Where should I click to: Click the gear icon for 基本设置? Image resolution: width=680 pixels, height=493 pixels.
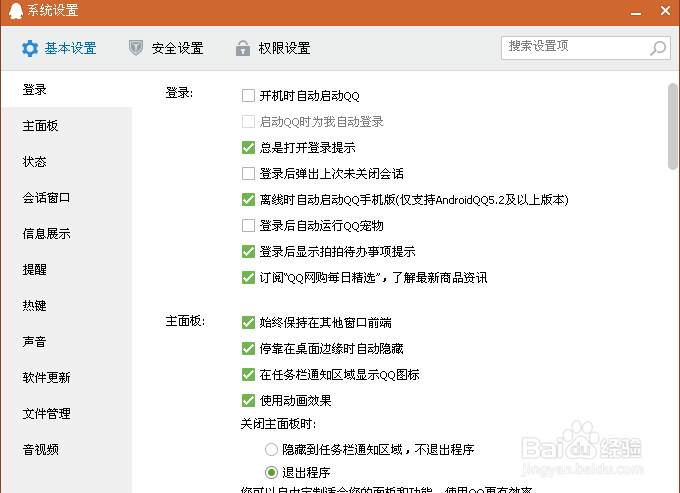coord(30,48)
